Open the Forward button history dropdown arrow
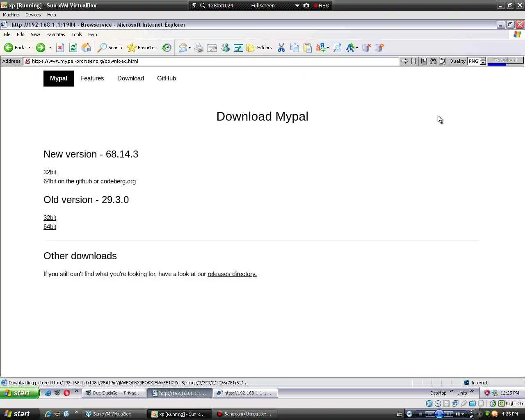The image size is (525, 420). pyautogui.click(x=50, y=48)
